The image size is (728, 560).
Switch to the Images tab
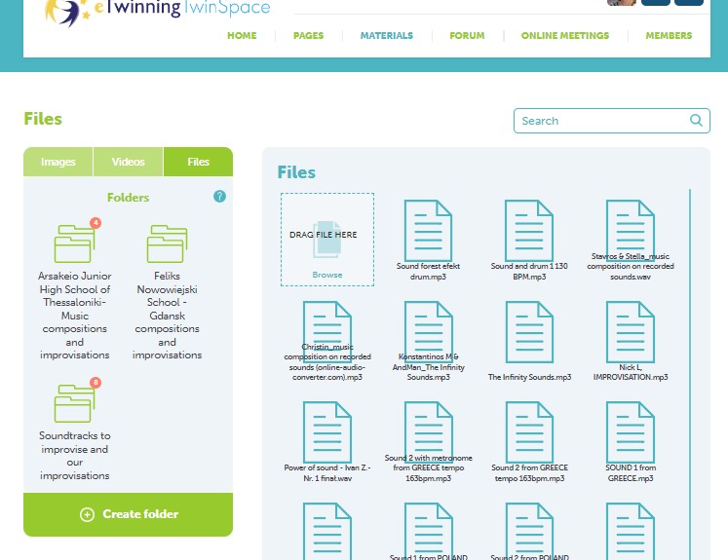[x=58, y=162]
